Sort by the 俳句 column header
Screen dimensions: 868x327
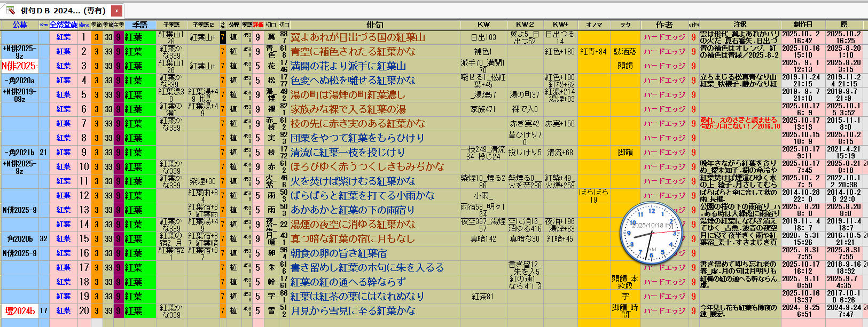[375, 25]
